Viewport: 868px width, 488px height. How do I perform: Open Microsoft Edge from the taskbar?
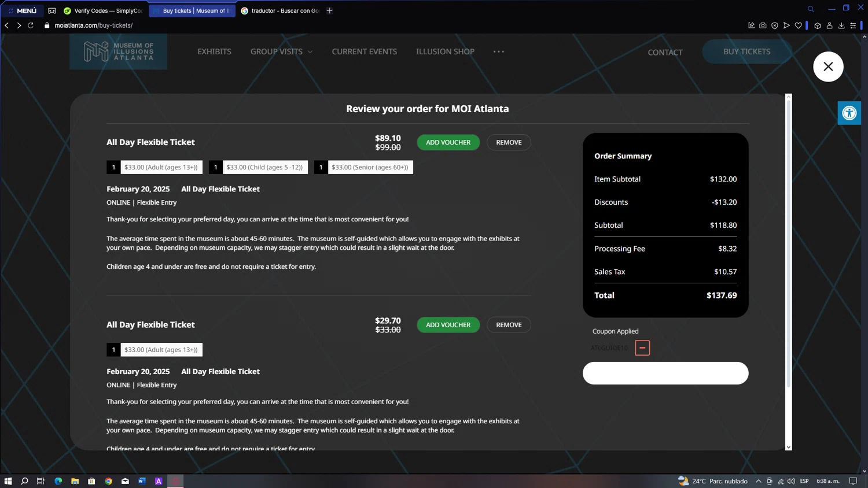pyautogui.click(x=58, y=481)
